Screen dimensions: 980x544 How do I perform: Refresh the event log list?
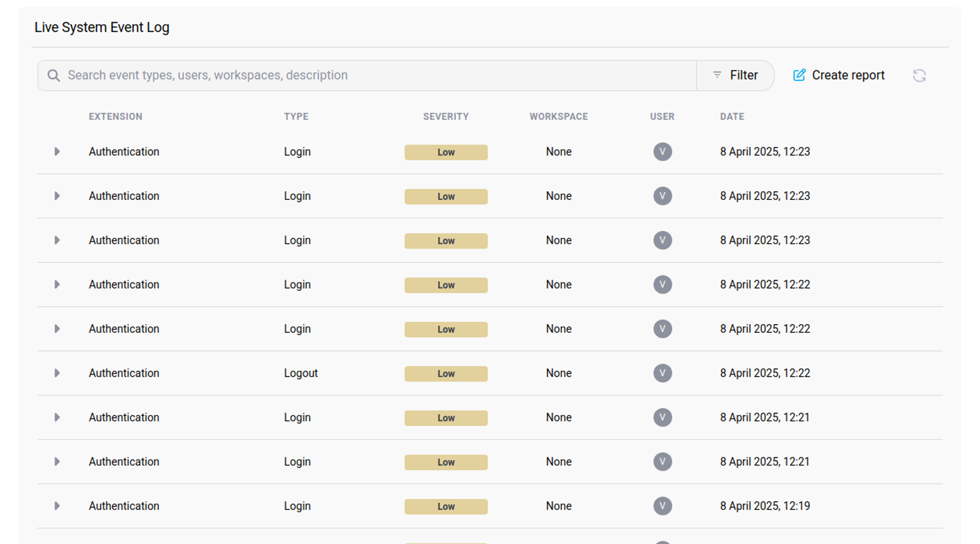[920, 76]
